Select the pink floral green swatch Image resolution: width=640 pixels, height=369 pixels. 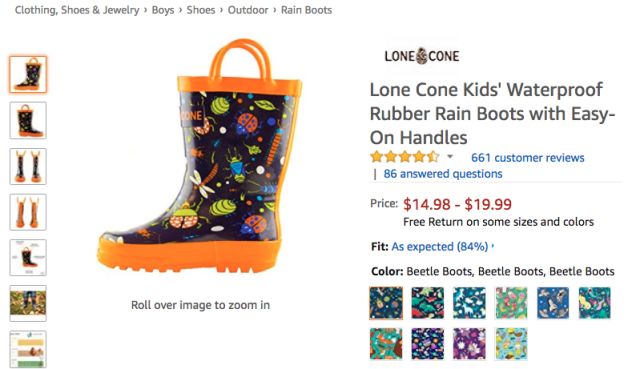[511, 303]
